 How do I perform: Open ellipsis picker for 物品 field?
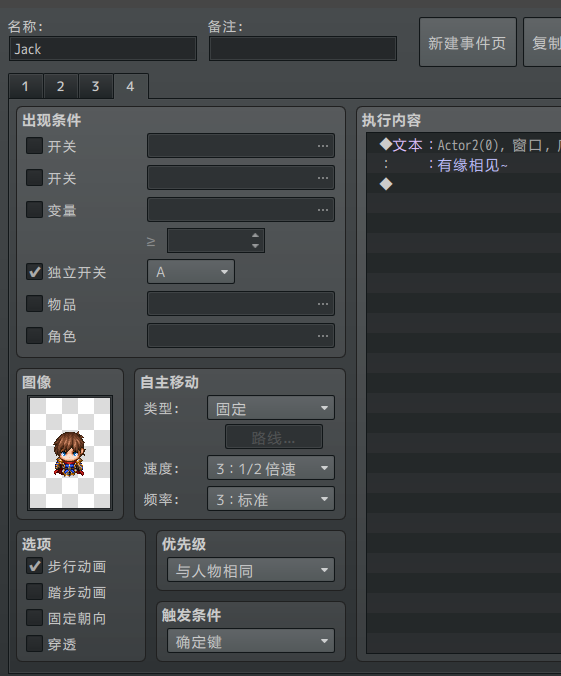point(323,304)
